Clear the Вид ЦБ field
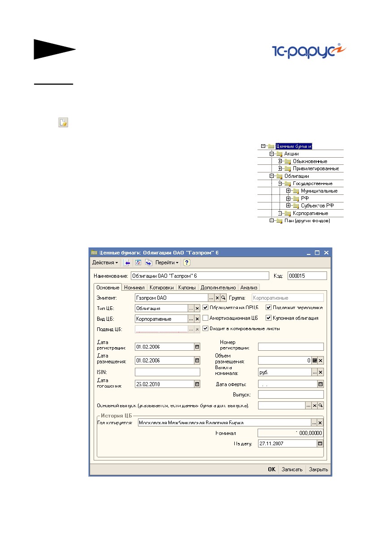 click(197, 319)
